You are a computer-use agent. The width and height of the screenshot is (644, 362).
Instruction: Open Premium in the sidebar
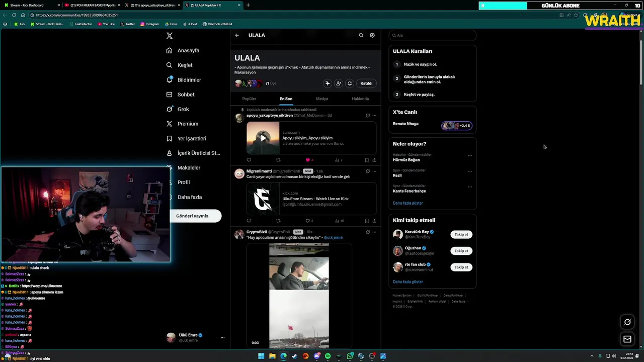coord(182,124)
